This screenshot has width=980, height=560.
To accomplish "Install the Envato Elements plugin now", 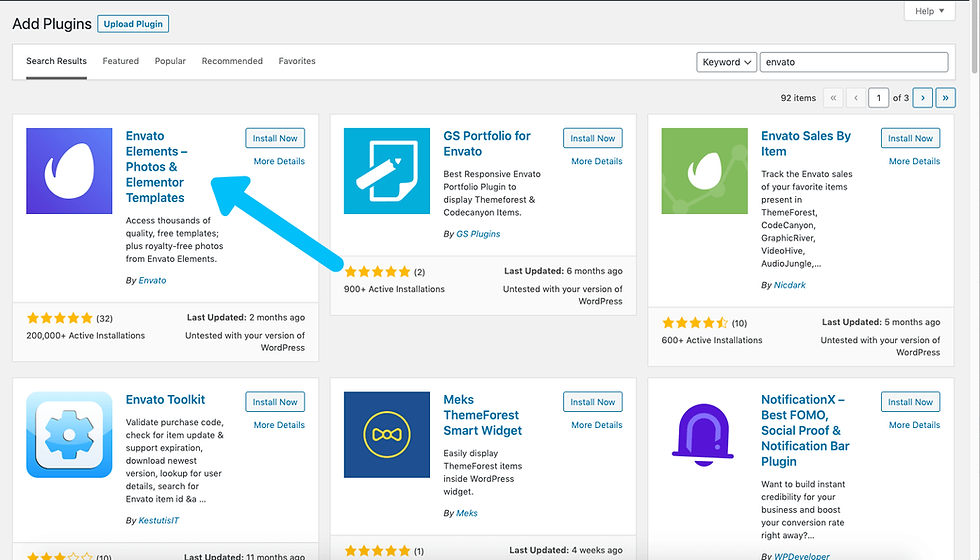I will point(275,138).
